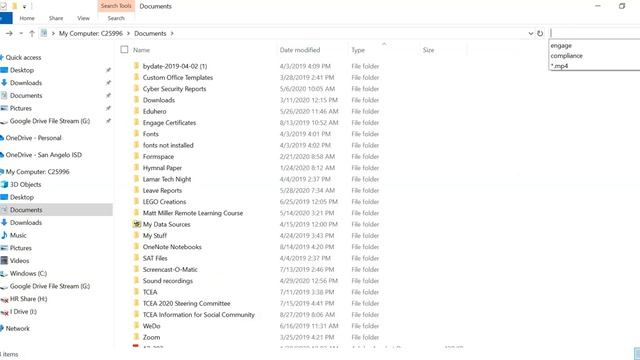This screenshot has height=360, width=640.
Task: Select Network in navigation pane
Action: point(18,329)
